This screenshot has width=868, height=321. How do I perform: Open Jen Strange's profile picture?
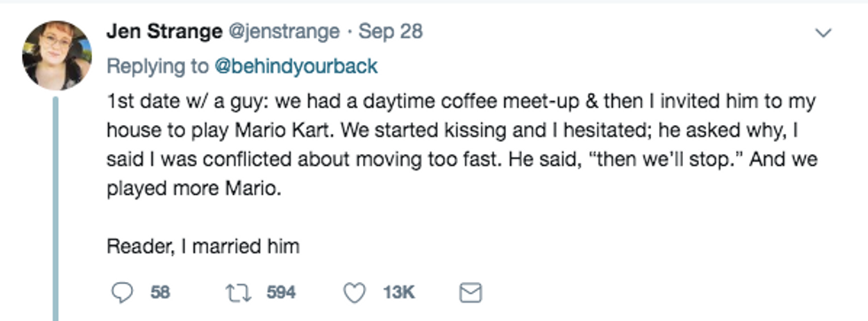click(57, 55)
